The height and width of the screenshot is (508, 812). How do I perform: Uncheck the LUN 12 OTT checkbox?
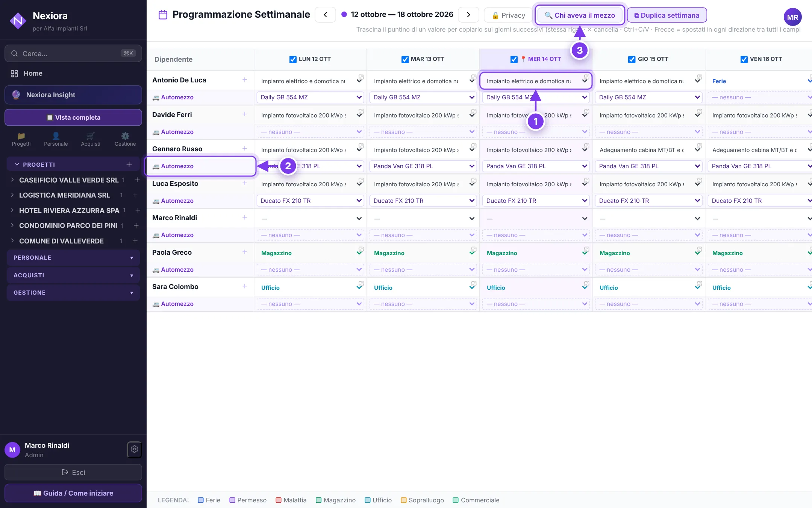293,59
